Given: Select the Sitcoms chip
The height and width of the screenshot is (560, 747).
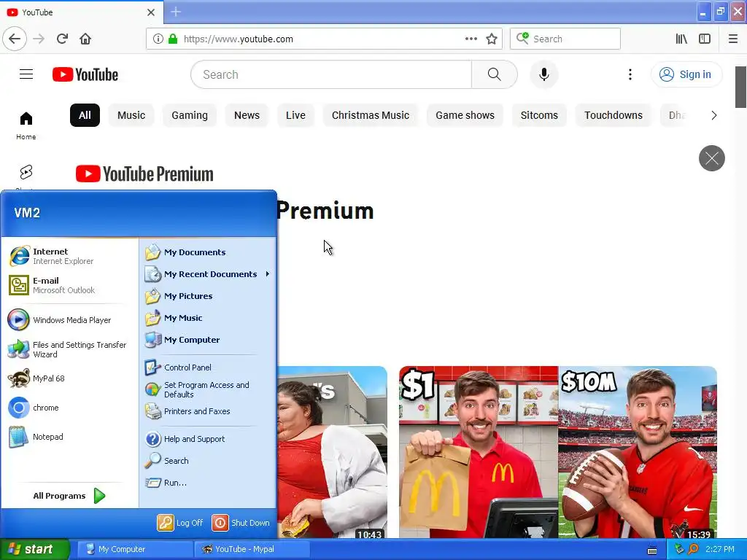Looking at the screenshot, I should [539, 115].
